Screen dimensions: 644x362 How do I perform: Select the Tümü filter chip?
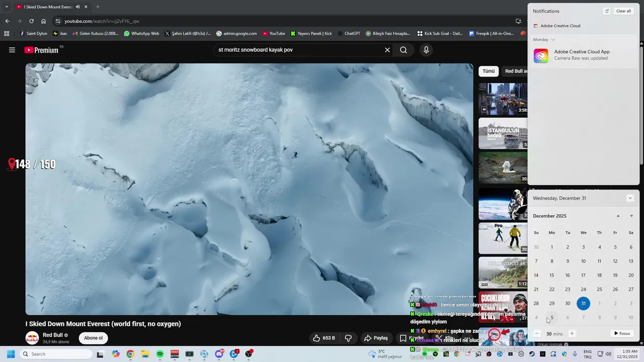[x=489, y=71]
